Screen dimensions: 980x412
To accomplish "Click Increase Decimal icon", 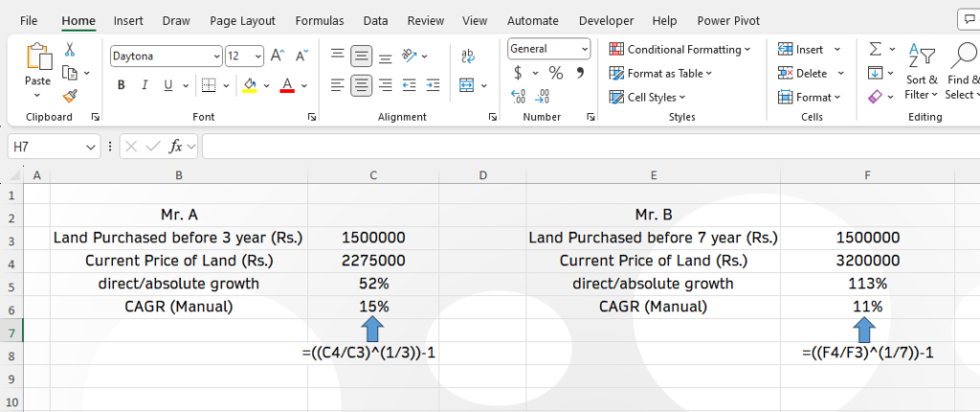I will tap(520, 96).
